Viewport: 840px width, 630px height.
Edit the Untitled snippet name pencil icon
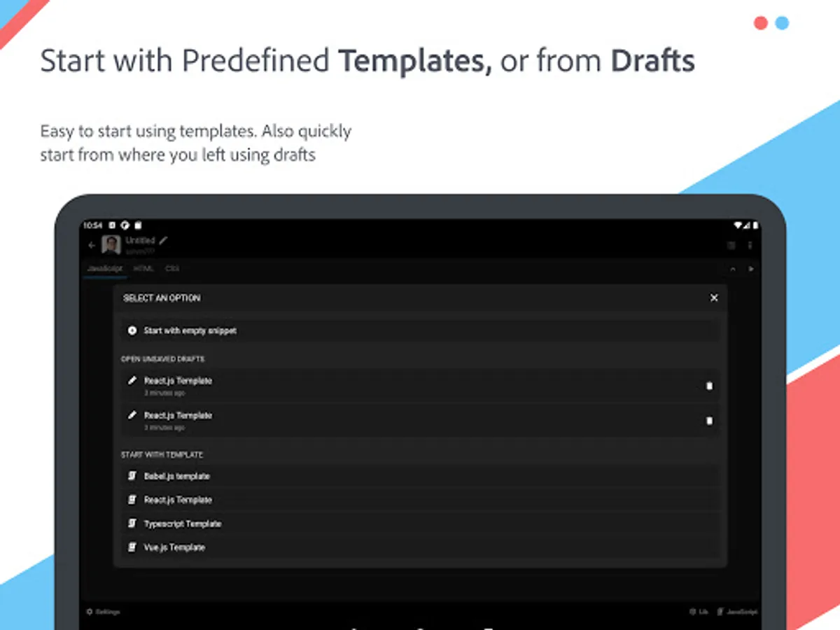tap(164, 240)
